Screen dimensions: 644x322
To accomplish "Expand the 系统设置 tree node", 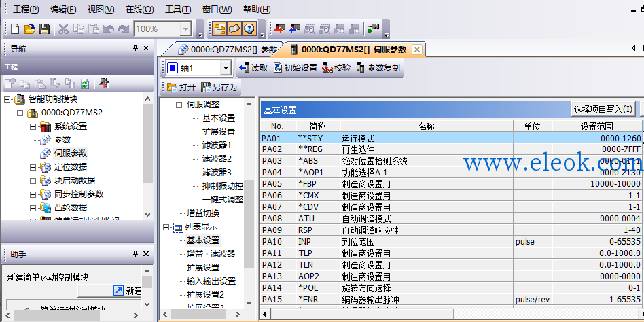I will click(33, 126).
